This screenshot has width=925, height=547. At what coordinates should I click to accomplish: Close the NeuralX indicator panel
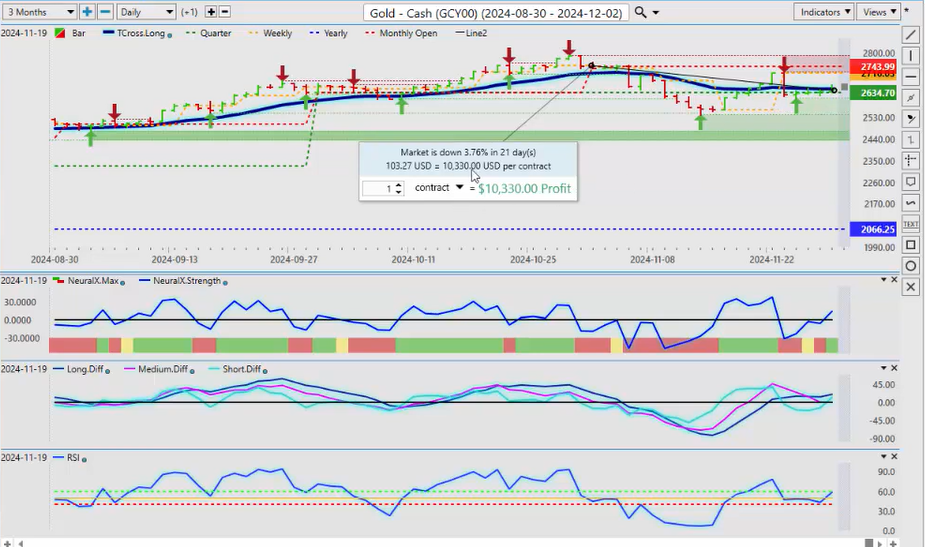tap(894, 280)
